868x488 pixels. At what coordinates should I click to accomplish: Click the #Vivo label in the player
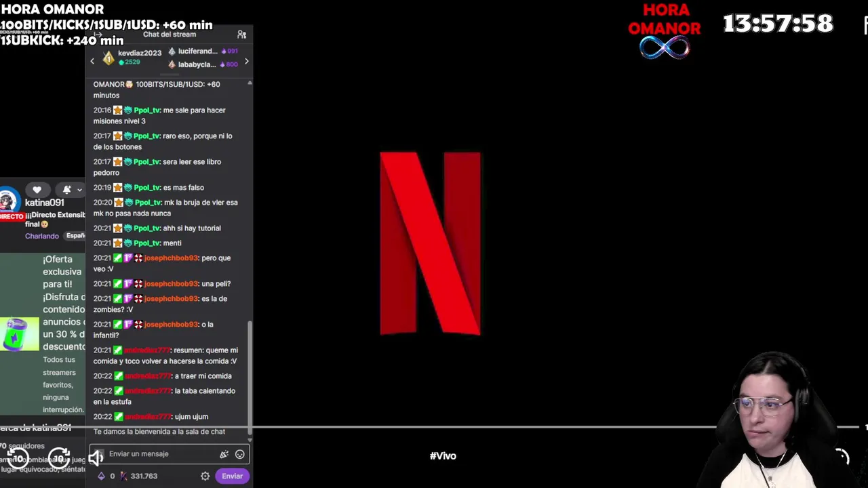(443, 456)
